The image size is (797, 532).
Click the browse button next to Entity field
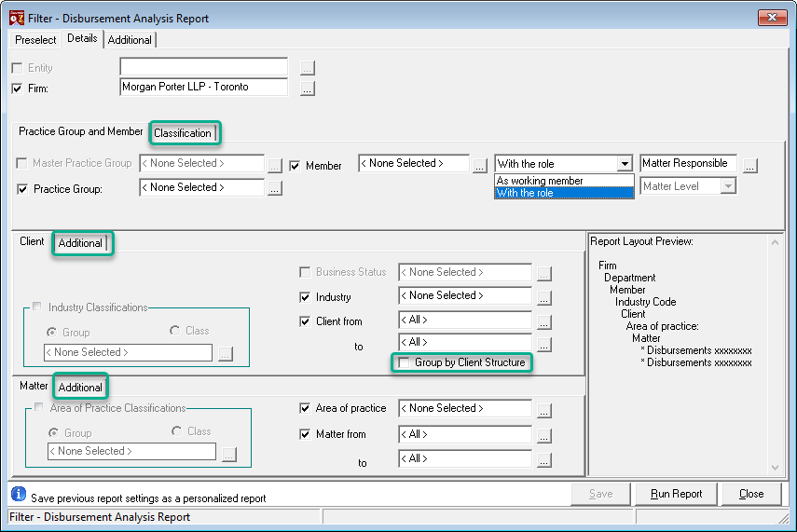tap(307, 68)
